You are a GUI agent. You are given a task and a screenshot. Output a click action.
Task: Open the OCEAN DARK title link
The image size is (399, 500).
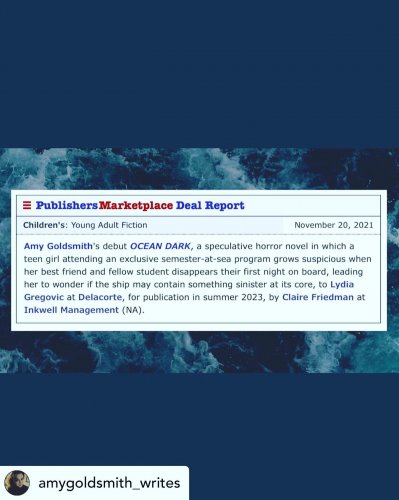tap(160, 246)
